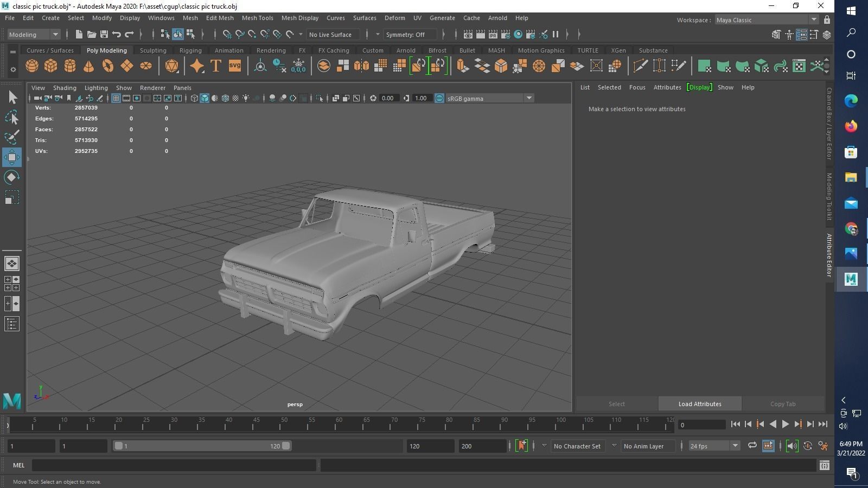868x488 pixels.
Task: Activate the Lasso select tool
Action: [x=12, y=117]
